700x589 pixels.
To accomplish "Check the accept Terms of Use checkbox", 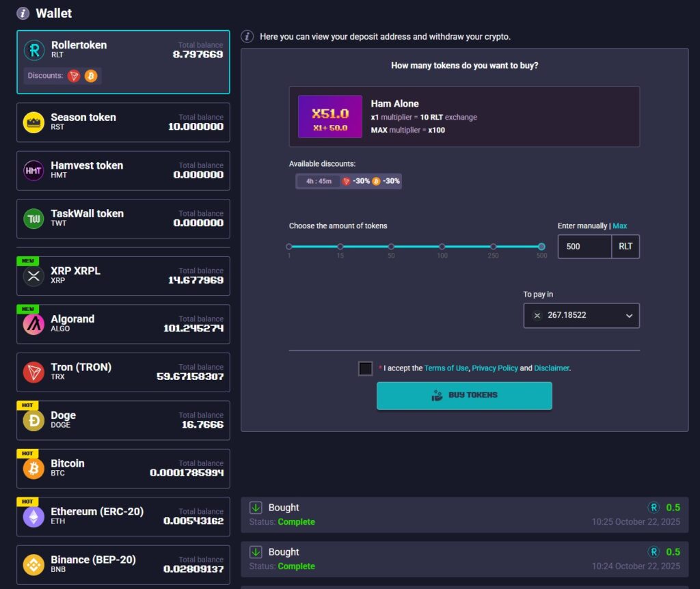I will pos(366,368).
